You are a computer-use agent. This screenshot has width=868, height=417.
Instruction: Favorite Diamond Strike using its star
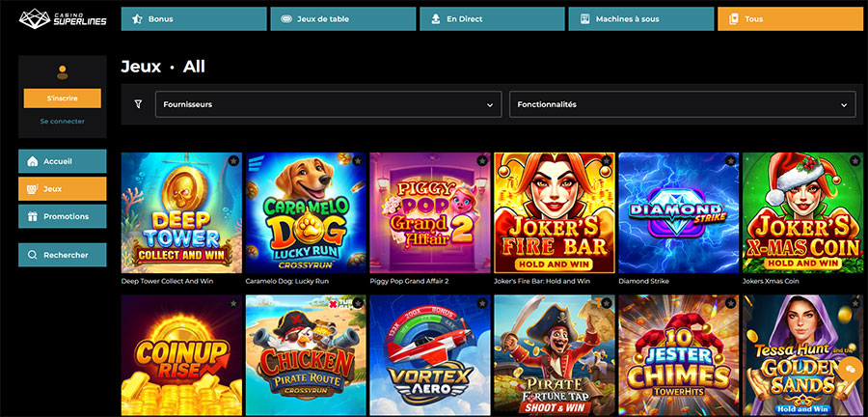click(731, 160)
